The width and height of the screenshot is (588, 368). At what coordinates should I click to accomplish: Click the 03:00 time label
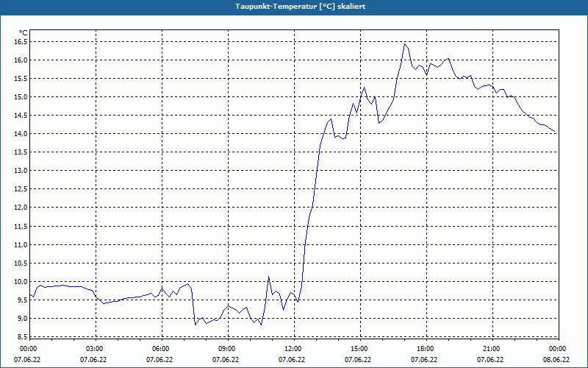point(96,349)
